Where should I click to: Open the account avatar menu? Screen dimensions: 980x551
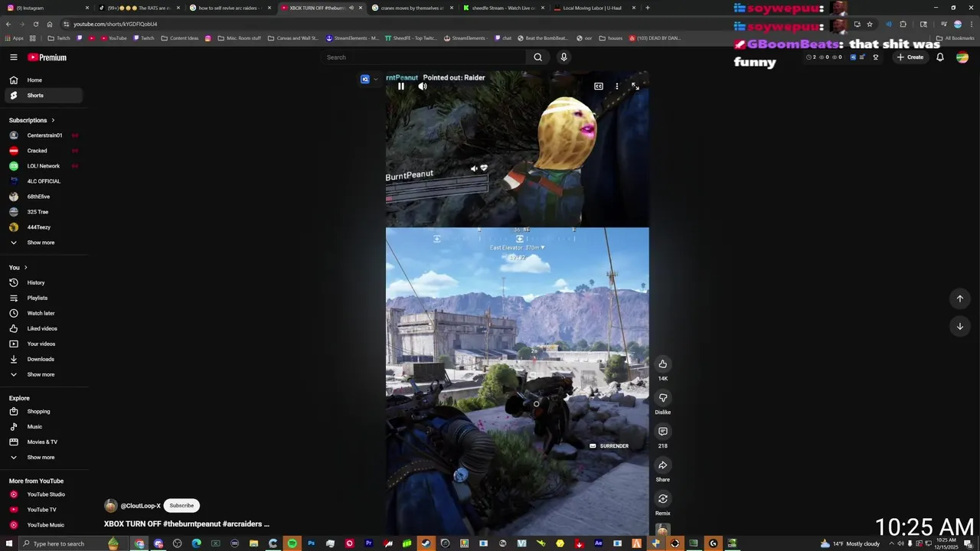962,57
